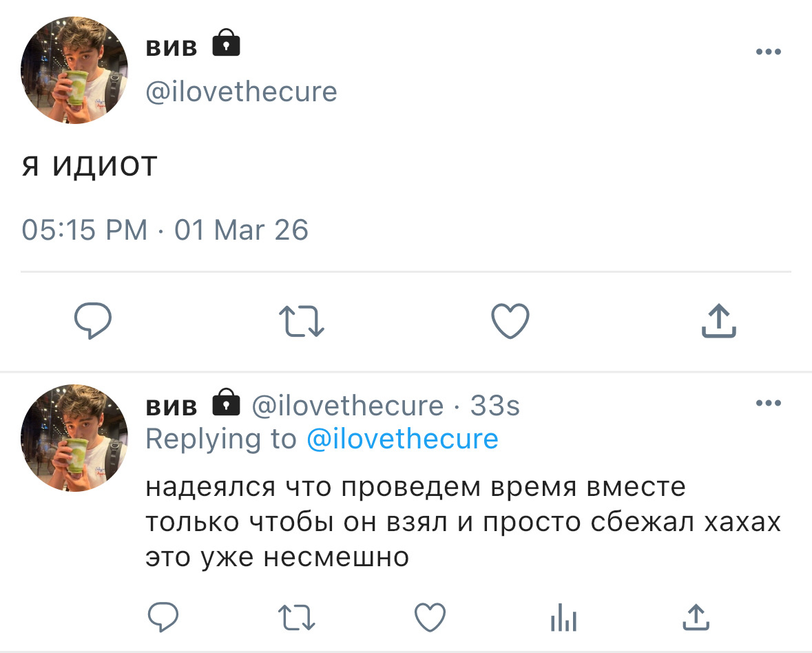Open the reply text starting 'надеялся что проведем'

463,521
